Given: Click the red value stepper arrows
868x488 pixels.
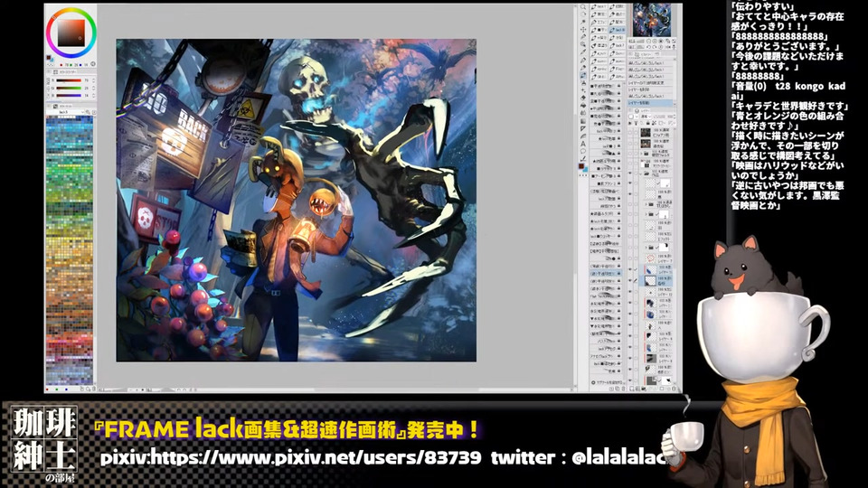Looking at the screenshot, I should (93, 80).
